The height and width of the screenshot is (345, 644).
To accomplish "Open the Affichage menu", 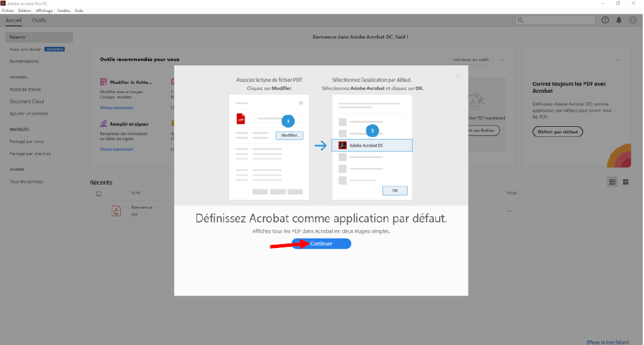I will (44, 11).
